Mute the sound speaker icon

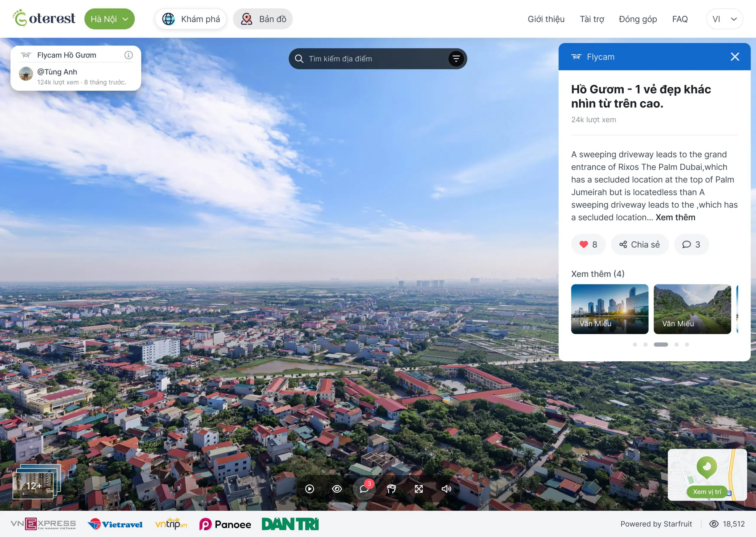click(x=446, y=489)
